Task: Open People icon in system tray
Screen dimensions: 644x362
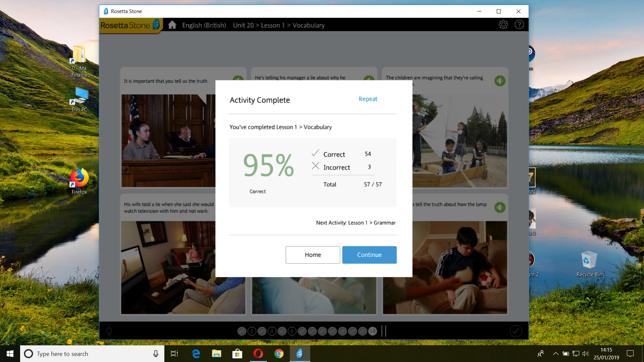Action: 541,354
